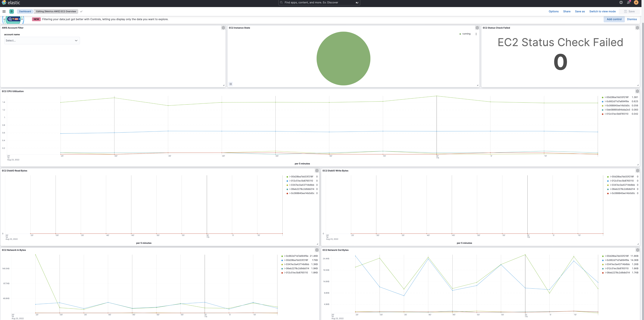
Task: Toggle i-06eb2278c2d9db014 in Network Out legend
Action: click(617, 273)
